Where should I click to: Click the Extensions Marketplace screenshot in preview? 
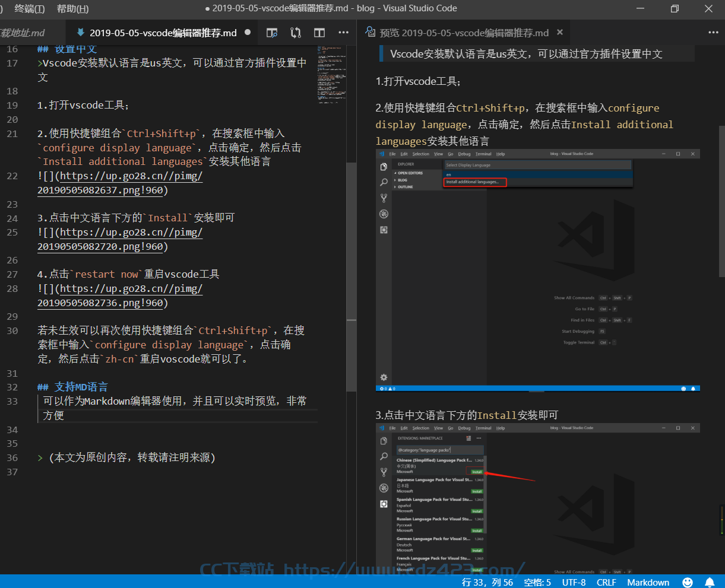(538, 498)
